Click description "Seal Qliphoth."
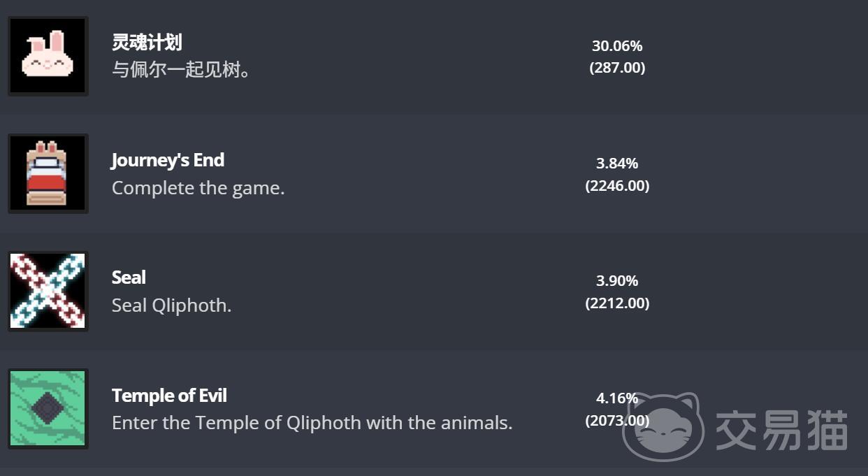This screenshot has height=476, width=868. [x=171, y=305]
